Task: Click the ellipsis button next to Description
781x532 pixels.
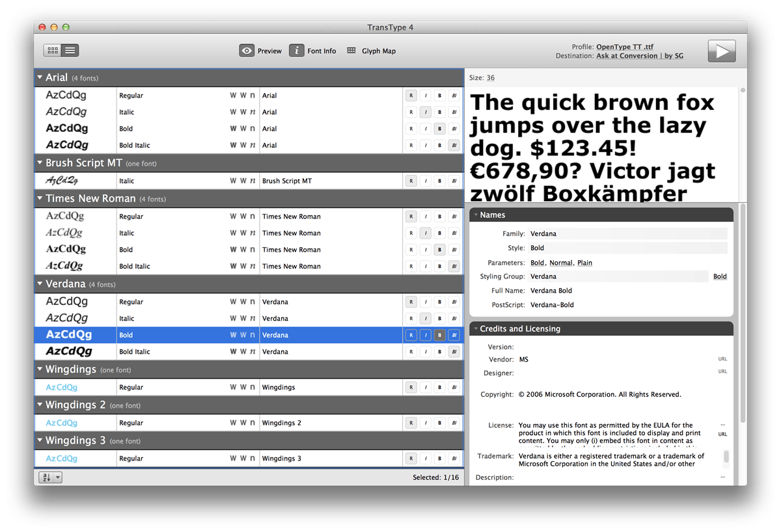Action: 722,477
